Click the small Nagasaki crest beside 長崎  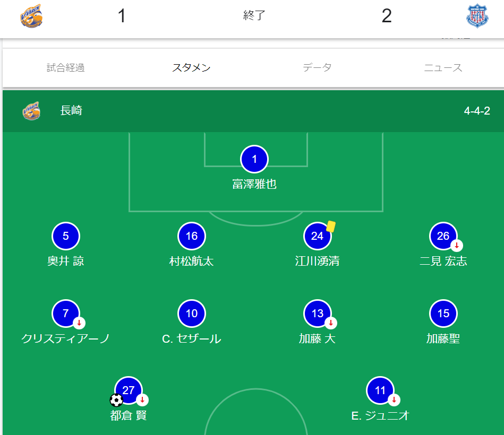(31, 111)
